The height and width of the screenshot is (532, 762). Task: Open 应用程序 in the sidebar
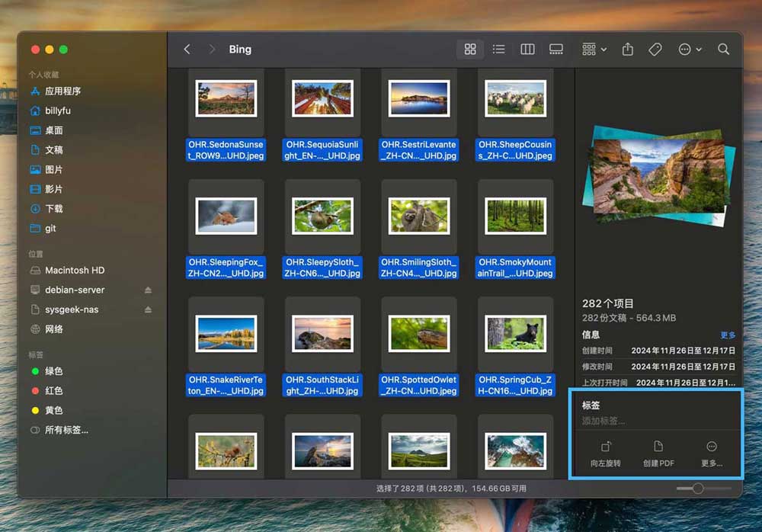[62, 91]
